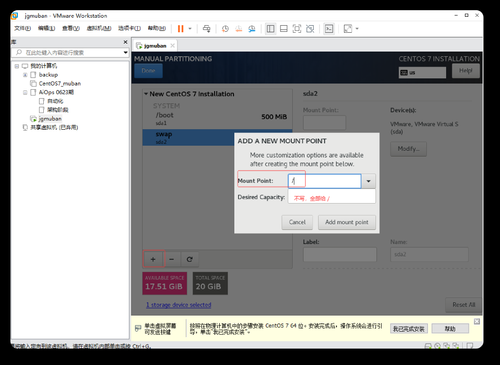The image size is (500, 365).
Task: Open the dropdown arrow next to the stretch icon
Action: click(357, 29)
